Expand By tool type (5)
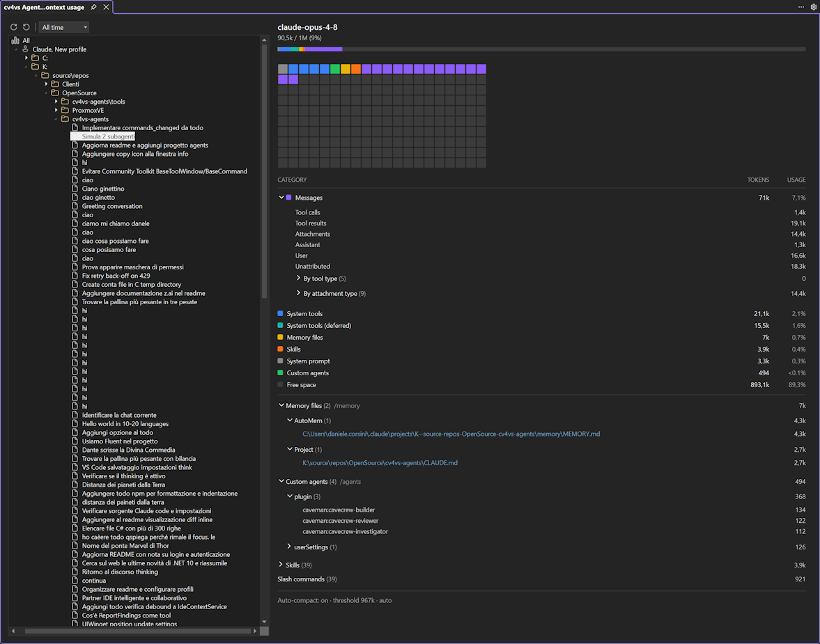820x644 pixels. 298,278
